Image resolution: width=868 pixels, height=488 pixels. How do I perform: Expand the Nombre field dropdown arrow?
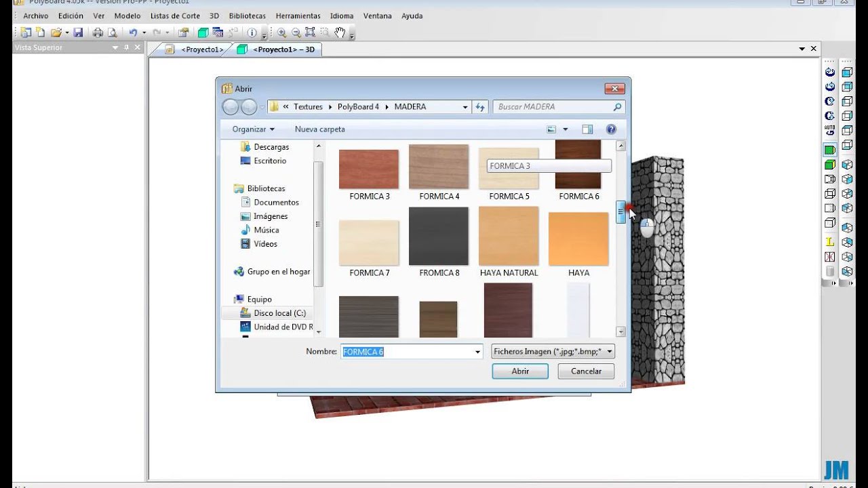pyautogui.click(x=477, y=352)
